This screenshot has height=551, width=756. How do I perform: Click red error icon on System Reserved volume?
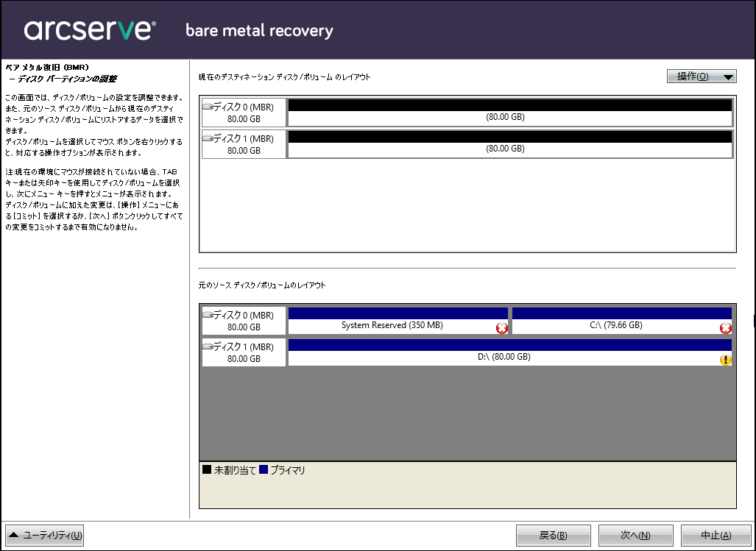point(502,328)
